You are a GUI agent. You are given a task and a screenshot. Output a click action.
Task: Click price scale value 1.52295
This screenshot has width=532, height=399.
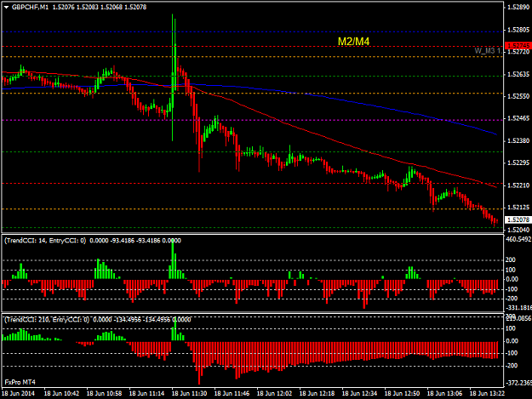coord(518,162)
